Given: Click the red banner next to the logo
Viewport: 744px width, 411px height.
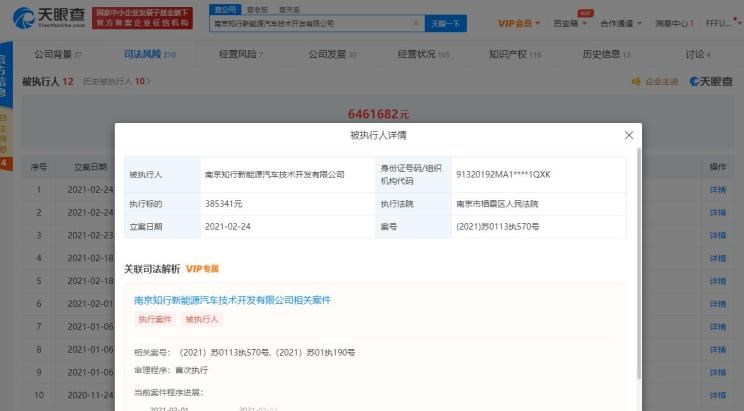Looking at the screenshot, I should 142,18.
